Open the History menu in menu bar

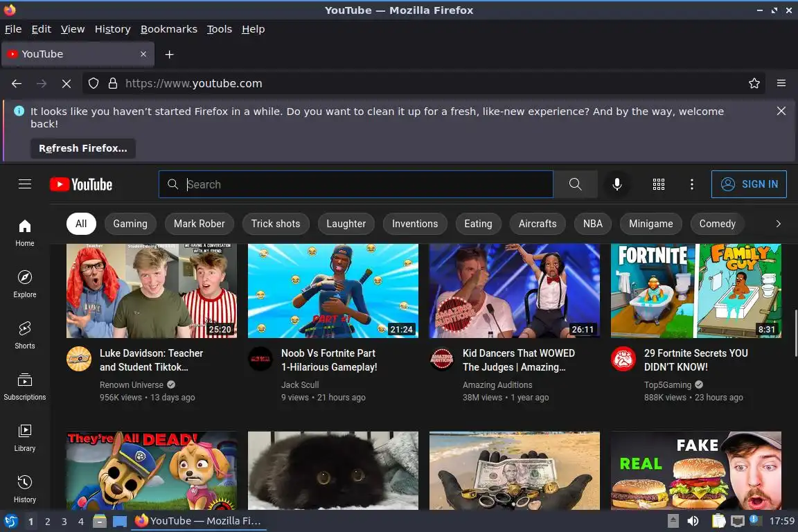click(x=112, y=29)
